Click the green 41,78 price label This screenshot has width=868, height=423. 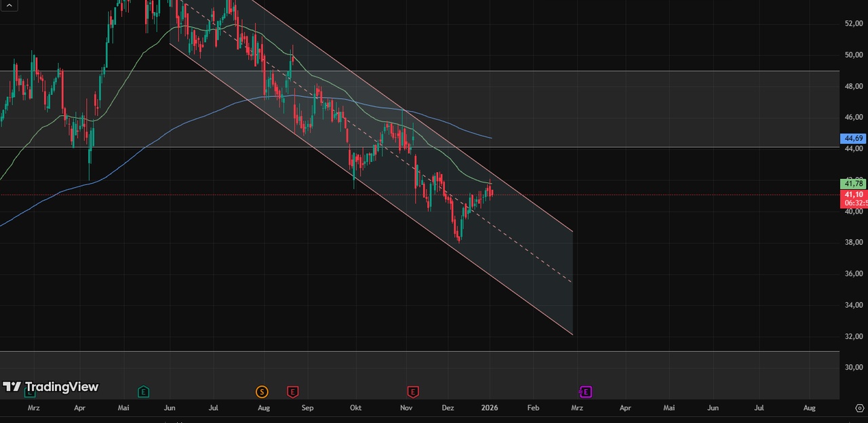pyautogui.click(x=853, y=183)
